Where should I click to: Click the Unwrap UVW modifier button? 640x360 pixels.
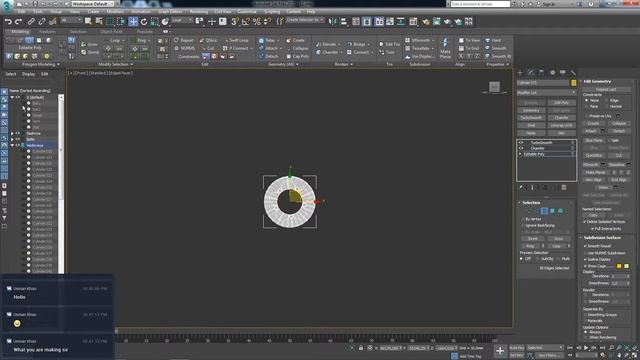pos(561,125)
